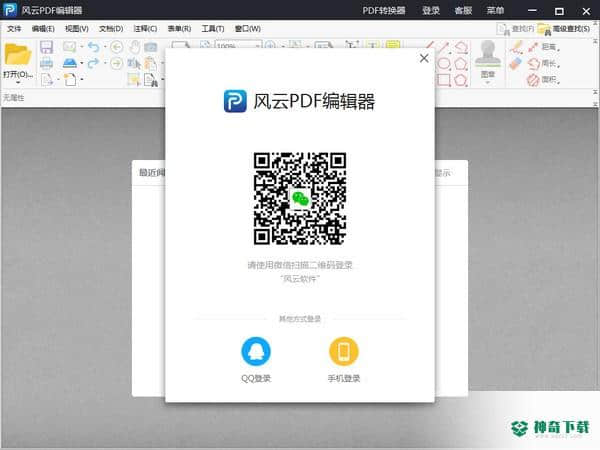The height and width of the screenshot is (450, 600).
Task: Select the Snapshot camera tool
Action: [151, 47]
